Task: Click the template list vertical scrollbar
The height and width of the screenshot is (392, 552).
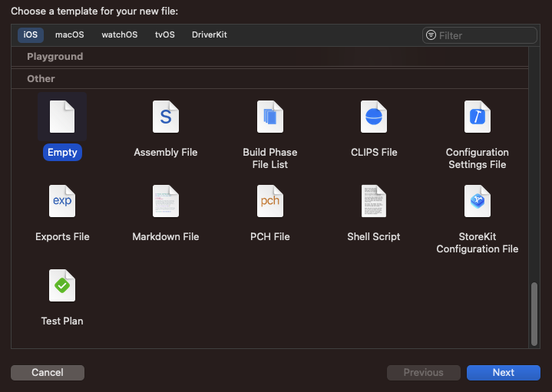Action: [x=534, y=313]
